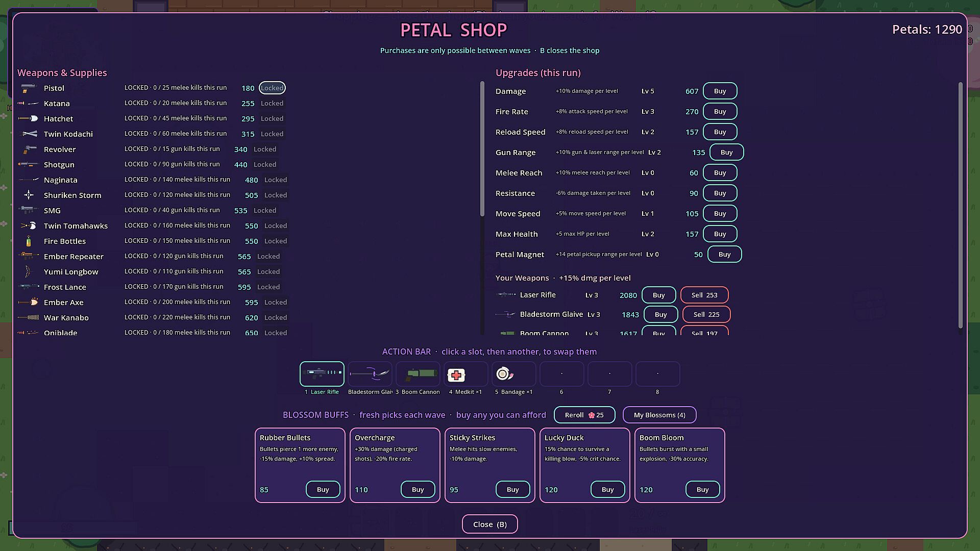Buy the Gun Range upgrade
The width and height of the screenshot is (980, 551).
726,152
